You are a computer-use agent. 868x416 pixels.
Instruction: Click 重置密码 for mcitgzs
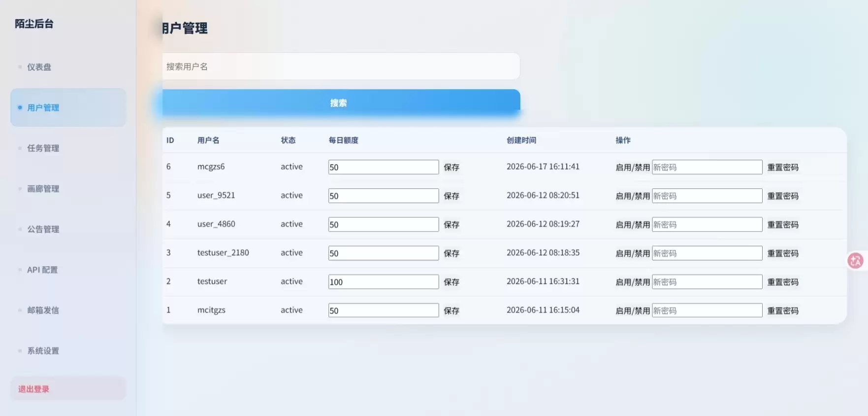point(783,311)
